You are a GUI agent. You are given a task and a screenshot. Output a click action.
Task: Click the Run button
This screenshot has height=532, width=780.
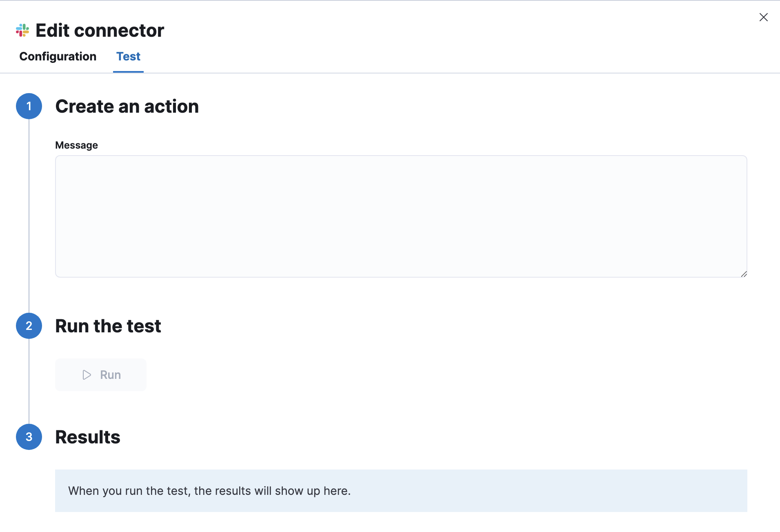pos(100,375)
